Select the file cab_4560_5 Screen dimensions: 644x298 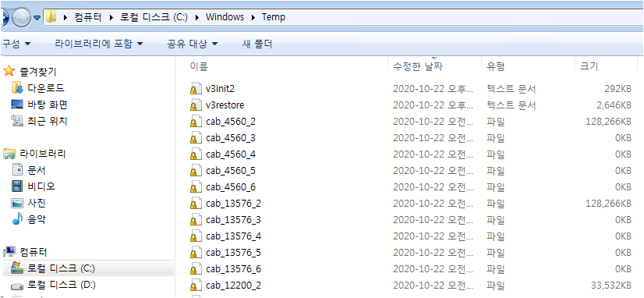(231, 171)
